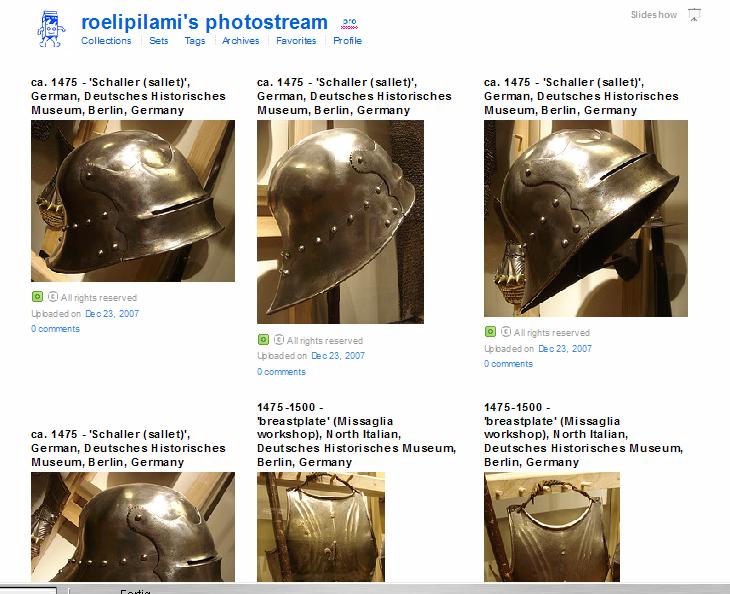
Task: Go to the Tags section
Action: point(195,41)
